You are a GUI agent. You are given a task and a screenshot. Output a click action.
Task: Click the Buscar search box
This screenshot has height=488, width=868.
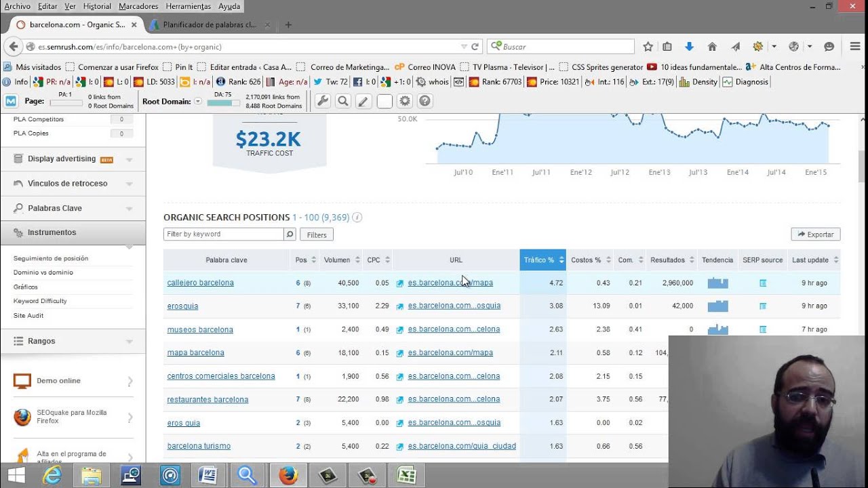561,47
